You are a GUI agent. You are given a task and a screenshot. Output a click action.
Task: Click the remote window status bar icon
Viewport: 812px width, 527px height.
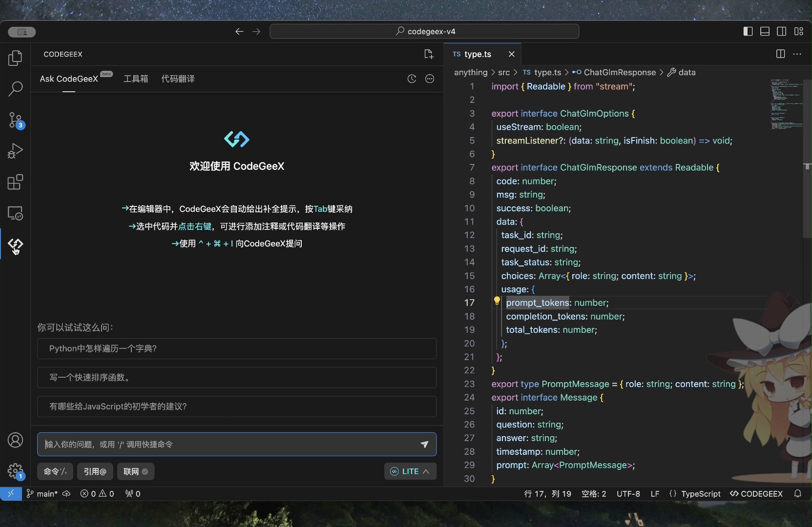[11, 494]
